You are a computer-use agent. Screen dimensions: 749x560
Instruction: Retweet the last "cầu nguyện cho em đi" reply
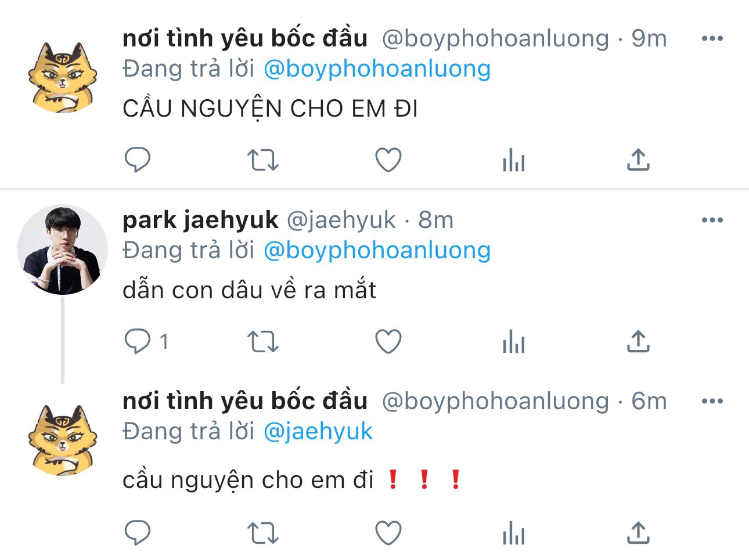coord(262,533)
